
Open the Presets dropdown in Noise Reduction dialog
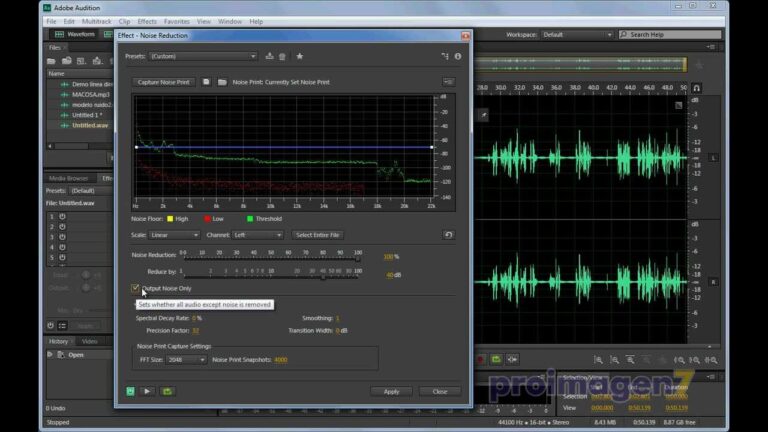tap(202, 56)
